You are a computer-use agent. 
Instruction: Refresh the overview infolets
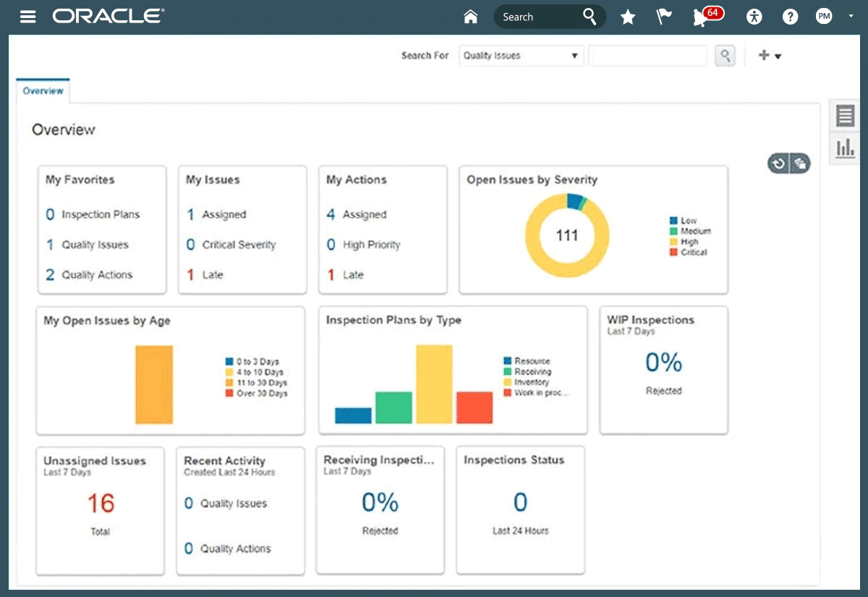tap(779, 164)
